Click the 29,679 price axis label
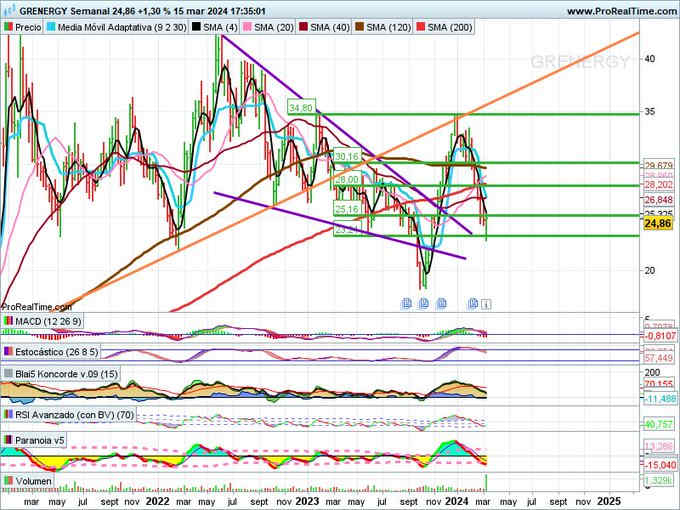The image size is (680, 510). click(x=658, y=166)
